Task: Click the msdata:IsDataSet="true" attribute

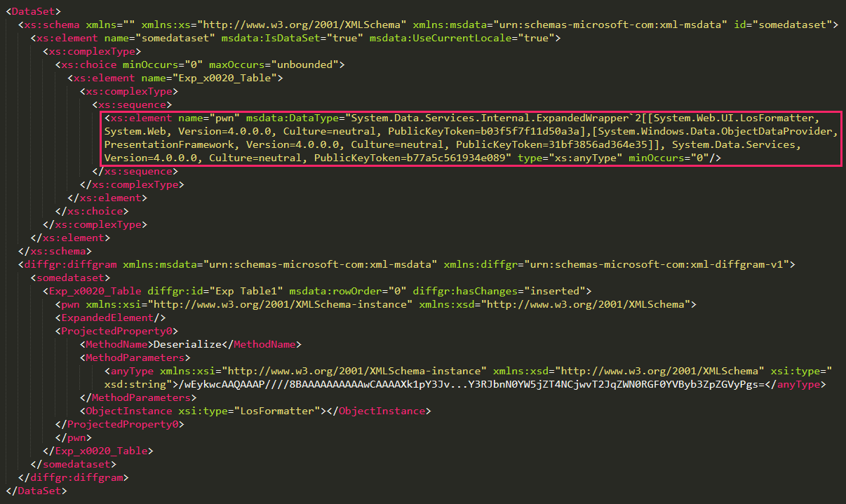Action: coord(293,38)
